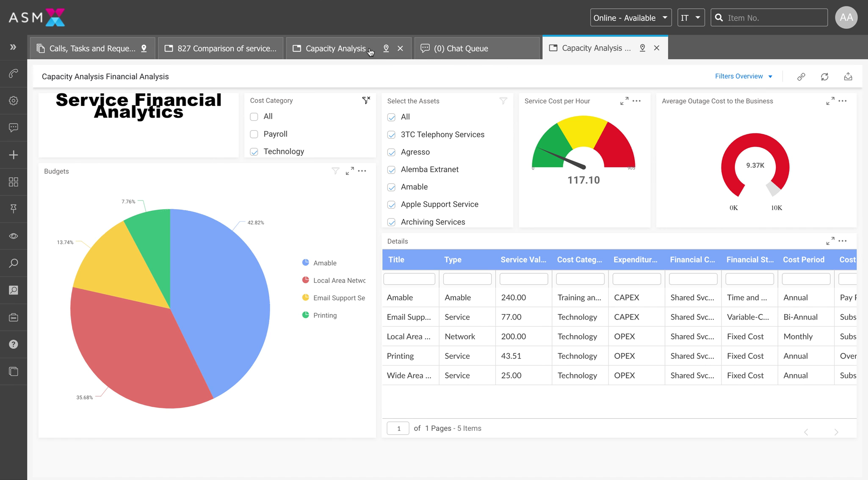Expand the left sidebar navigation

(x=13, y=47)
